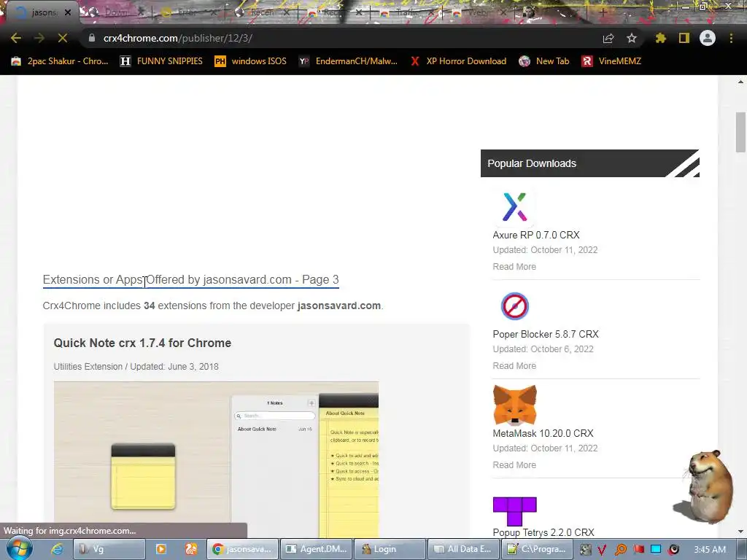Close the active jasons tab
The height and width of the screenshot is (560, 747).
click(68, 12)
